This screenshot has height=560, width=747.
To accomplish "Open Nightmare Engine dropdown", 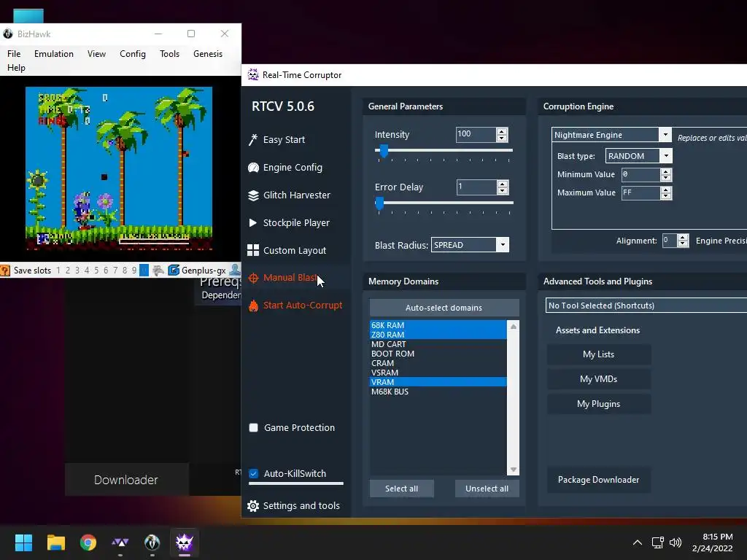I will pyautogui.click(x=665, y=135).
